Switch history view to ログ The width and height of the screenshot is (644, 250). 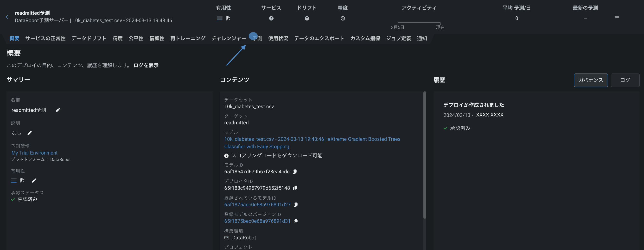click(625, 80)
